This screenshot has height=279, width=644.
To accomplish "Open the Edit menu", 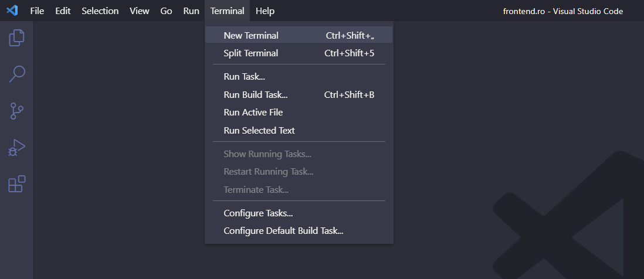I will [x=63, y=11].
